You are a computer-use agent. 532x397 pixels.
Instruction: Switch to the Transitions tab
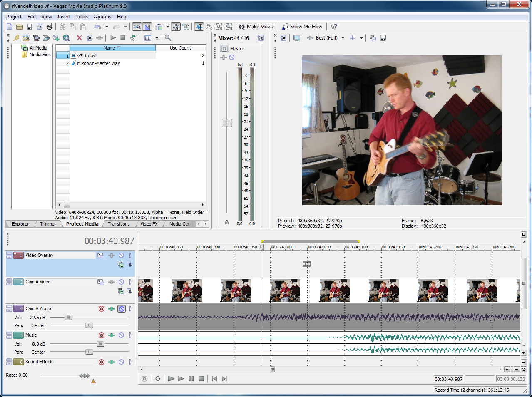point(119,224)
